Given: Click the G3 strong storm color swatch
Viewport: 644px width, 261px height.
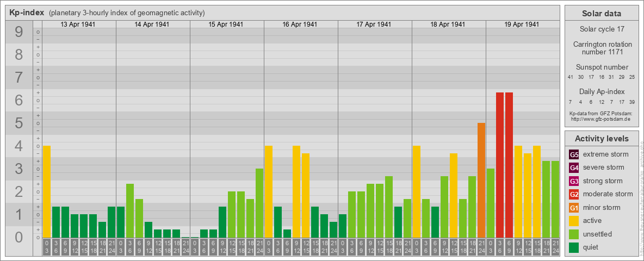Looking at the screenshot, I should 574,181.
